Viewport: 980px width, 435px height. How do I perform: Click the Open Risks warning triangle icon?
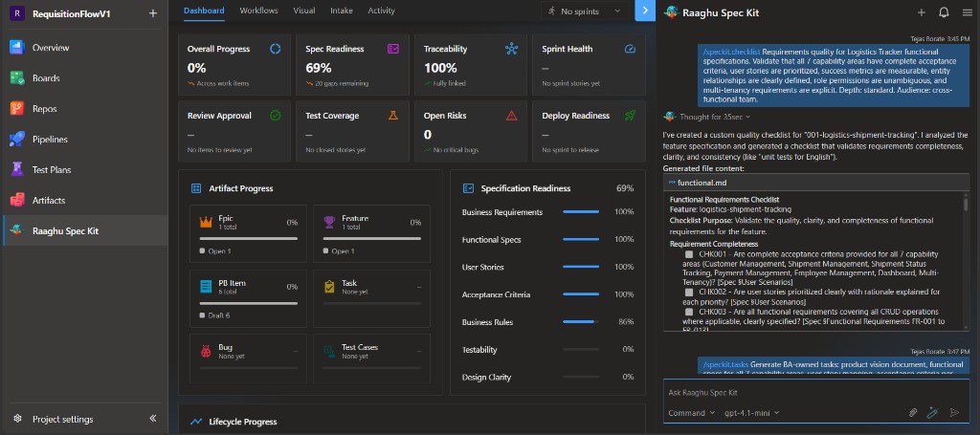pyautogui.click(x=511, y=116)
